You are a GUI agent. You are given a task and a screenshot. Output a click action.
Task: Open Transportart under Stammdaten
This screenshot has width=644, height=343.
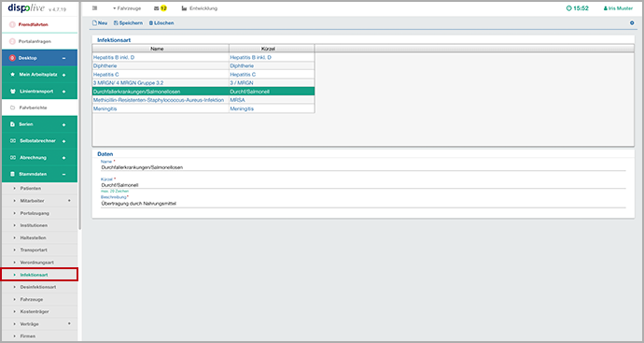pos(39,250)
